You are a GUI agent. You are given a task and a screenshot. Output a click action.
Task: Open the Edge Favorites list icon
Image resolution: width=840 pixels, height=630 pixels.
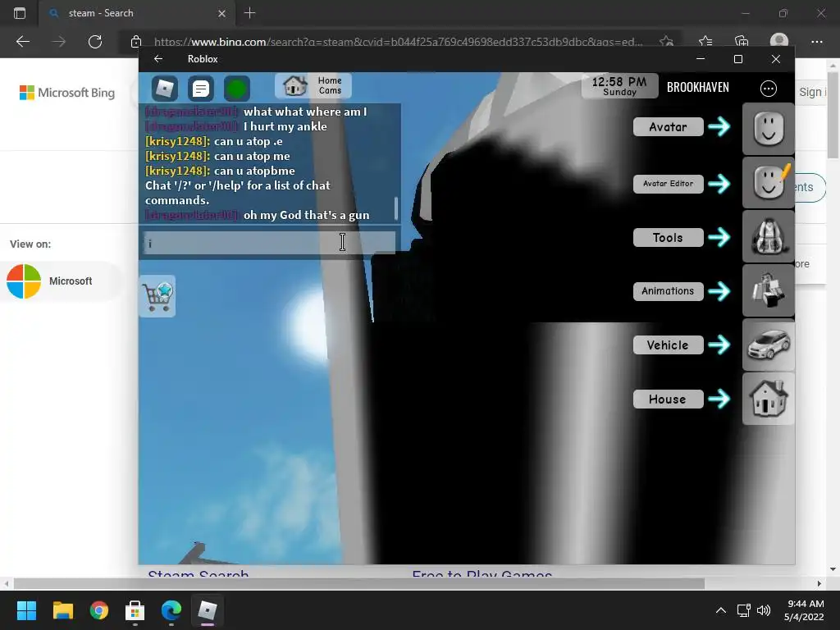[705, 42]
